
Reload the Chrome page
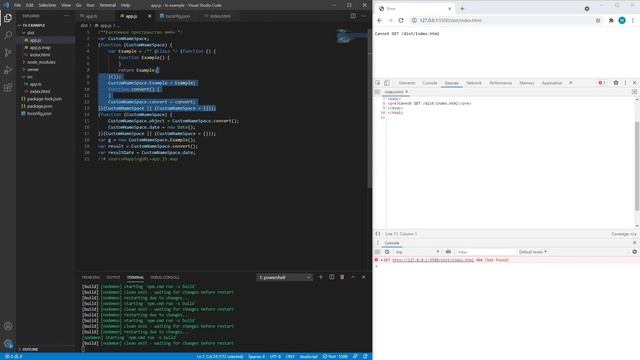point(401,20)
